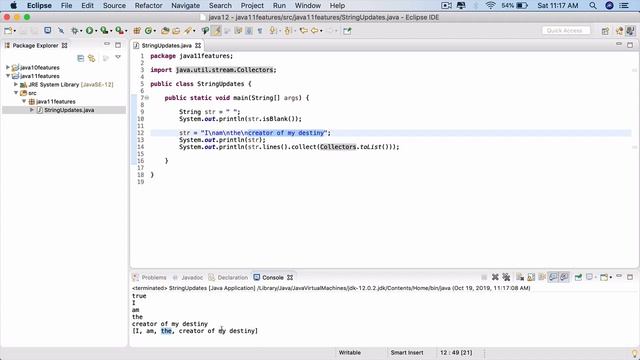Viewport: 640px width, 360px height.
Task: Select java11features package in tree
Action: click(x=56, y=101)
